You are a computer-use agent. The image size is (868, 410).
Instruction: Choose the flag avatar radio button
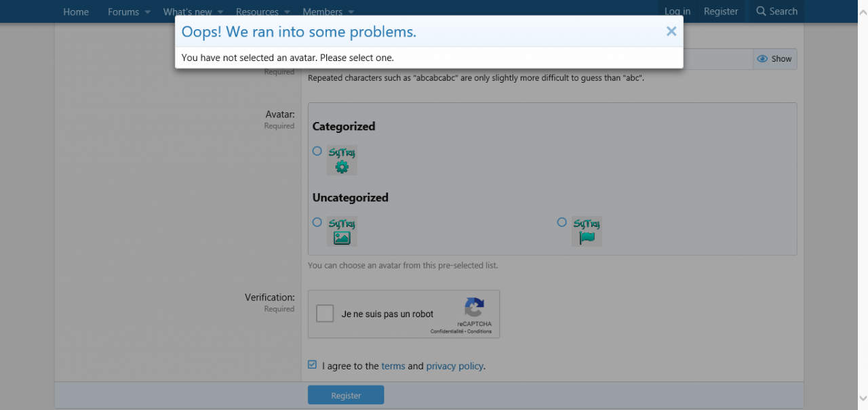pyautogui.click(x=561, y=222)
